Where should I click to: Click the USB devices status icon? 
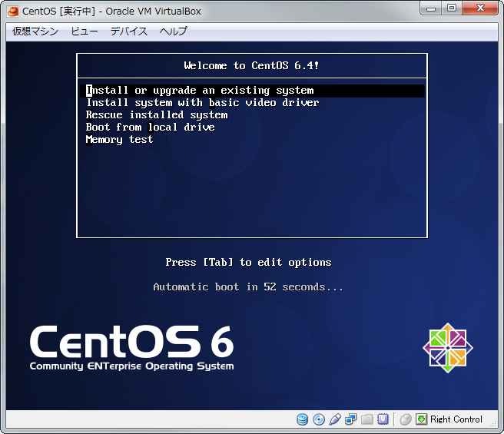click(x=335, y=419)
